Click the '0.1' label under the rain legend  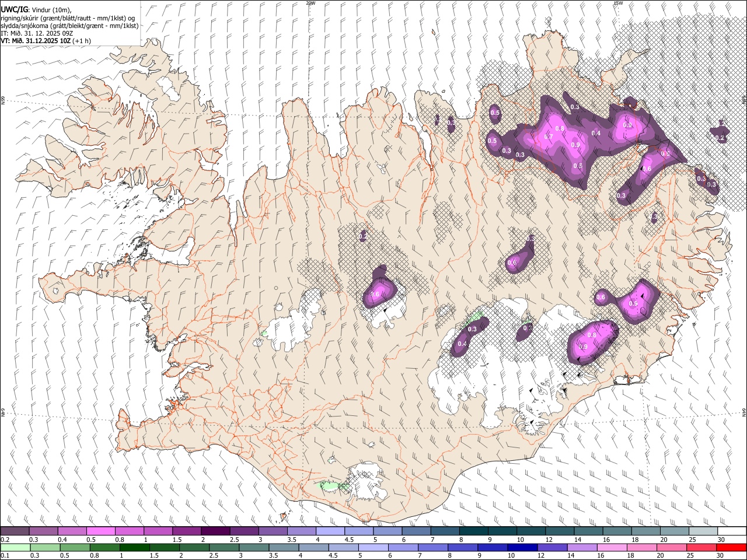(5, 555)
